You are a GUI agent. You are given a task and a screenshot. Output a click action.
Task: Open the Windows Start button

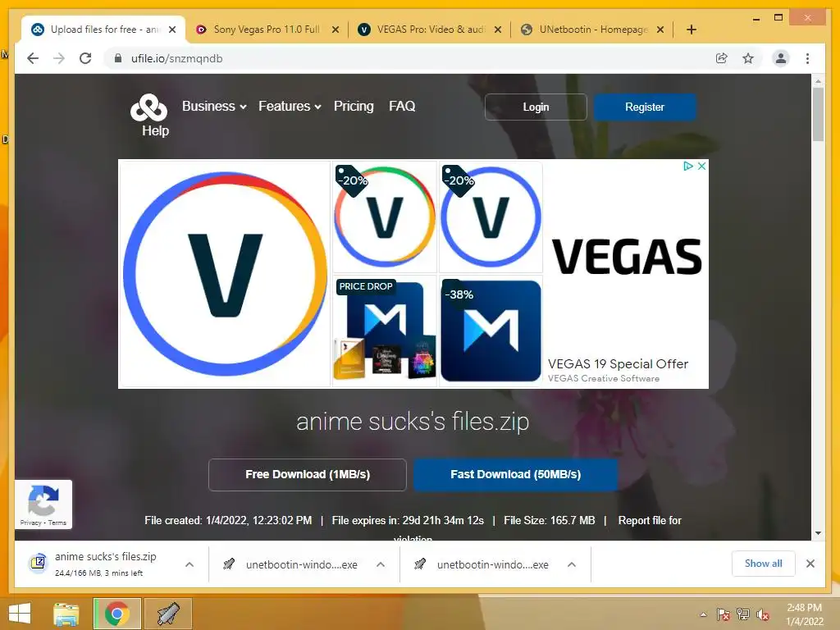[x=20, y=614]
